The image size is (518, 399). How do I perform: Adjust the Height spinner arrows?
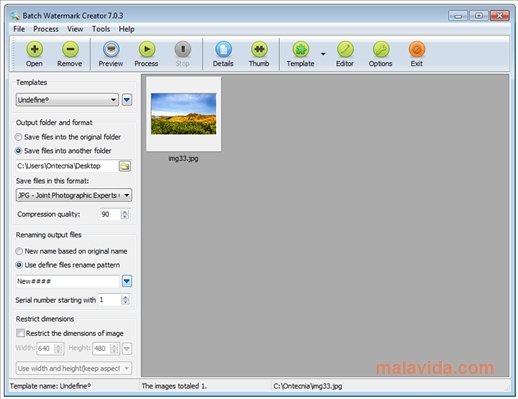[114, 349]
